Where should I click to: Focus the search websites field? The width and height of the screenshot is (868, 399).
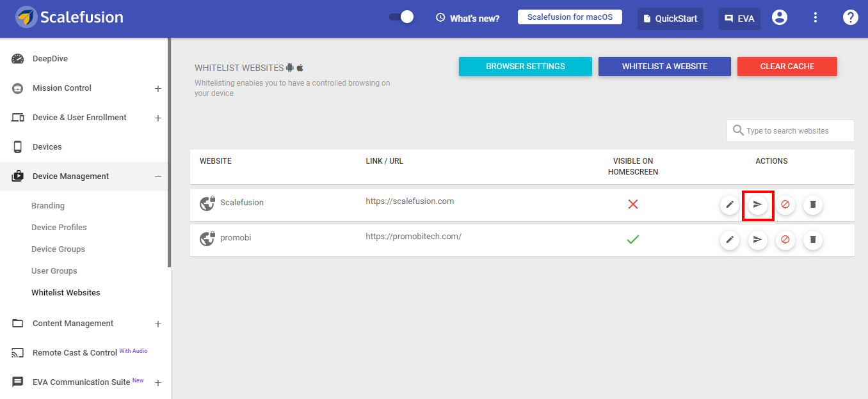point(791,130)
